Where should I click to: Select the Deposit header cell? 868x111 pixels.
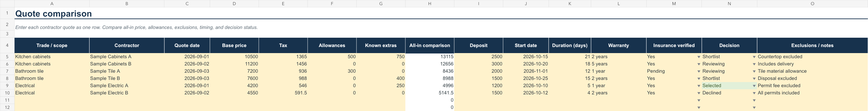pyautogui.click(x=478, y=45)
